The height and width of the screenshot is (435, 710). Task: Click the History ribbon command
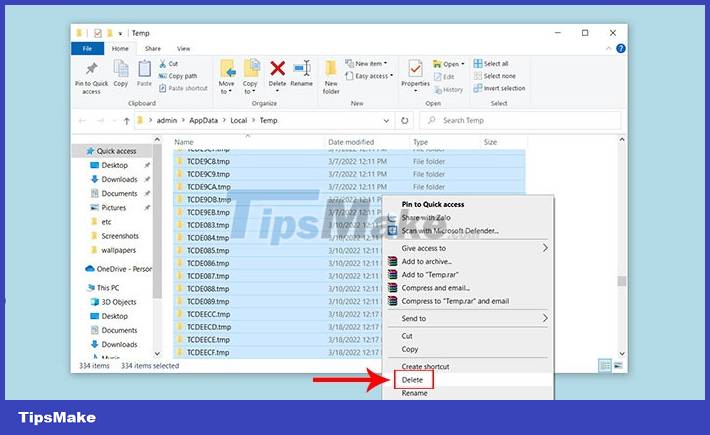(448, 90)
